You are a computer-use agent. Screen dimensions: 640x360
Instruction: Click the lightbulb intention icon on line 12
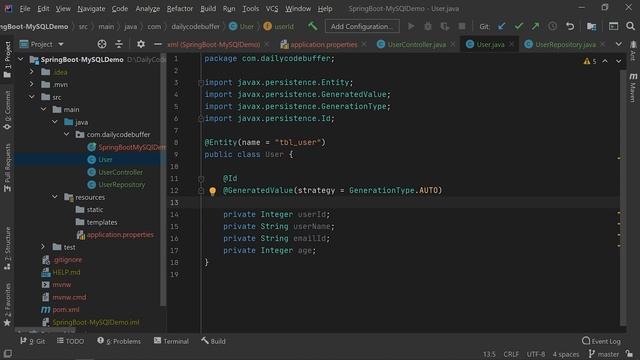coord(212,191)
